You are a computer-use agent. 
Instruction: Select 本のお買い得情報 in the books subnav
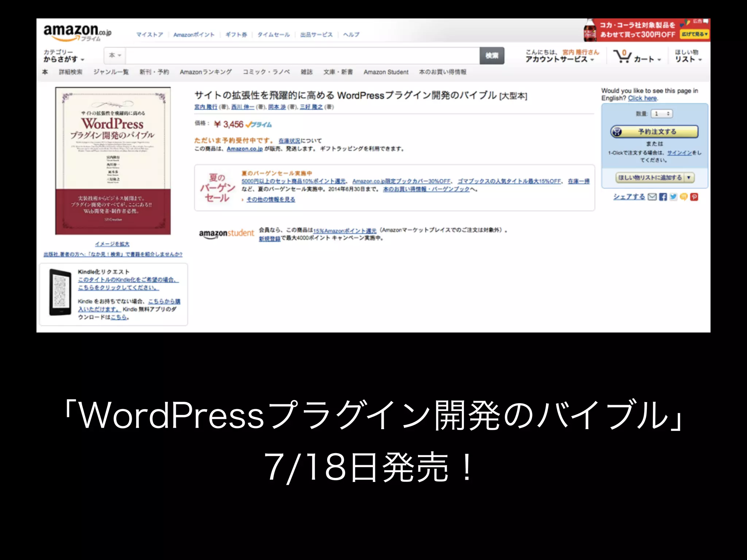442,72
